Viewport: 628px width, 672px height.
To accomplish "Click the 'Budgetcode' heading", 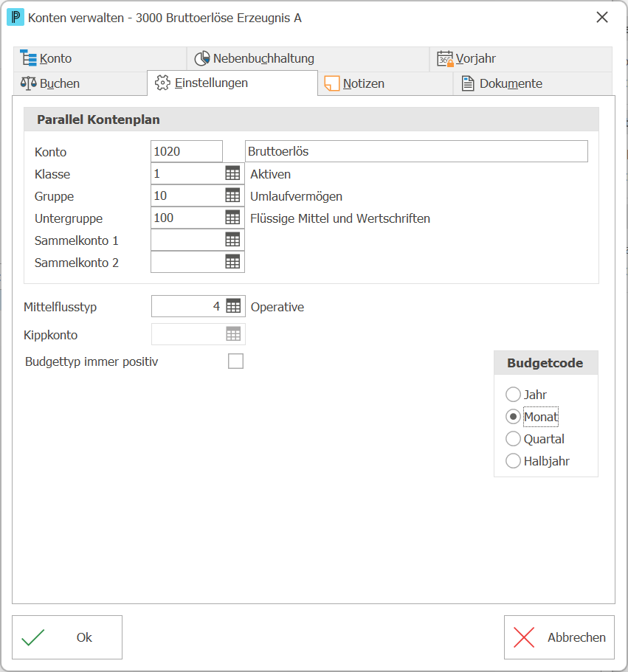I will click(x=545, y=363).
